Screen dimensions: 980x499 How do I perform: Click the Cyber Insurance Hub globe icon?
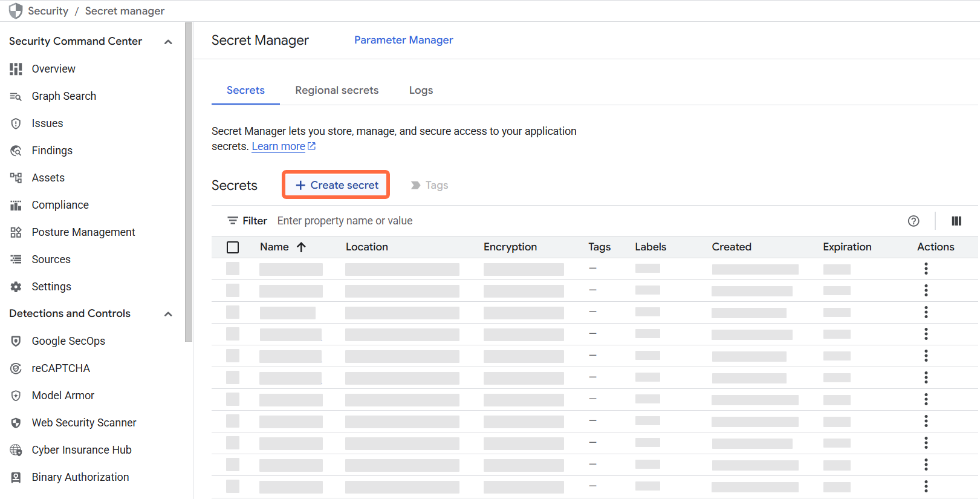pyautogui.click(x=16, y=450)
